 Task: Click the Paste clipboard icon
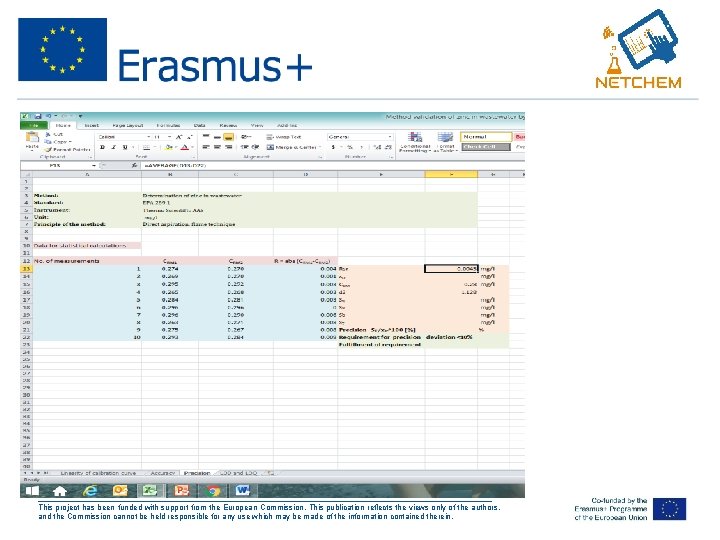click(x=32, y=137)
